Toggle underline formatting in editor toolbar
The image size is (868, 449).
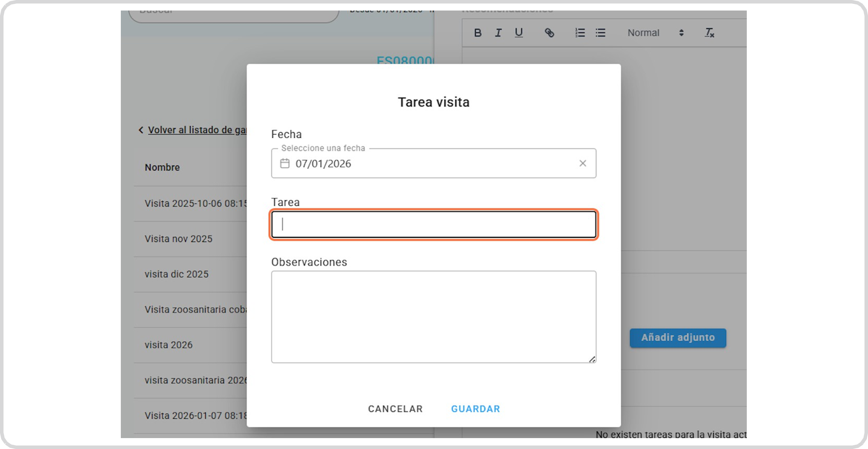(518, 33)
